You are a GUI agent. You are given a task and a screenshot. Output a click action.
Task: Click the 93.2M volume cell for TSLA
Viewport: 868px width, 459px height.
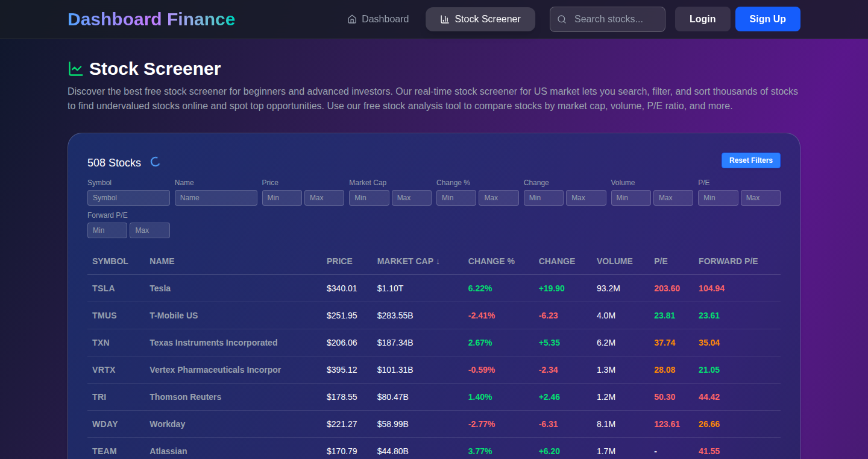[609, 288]
